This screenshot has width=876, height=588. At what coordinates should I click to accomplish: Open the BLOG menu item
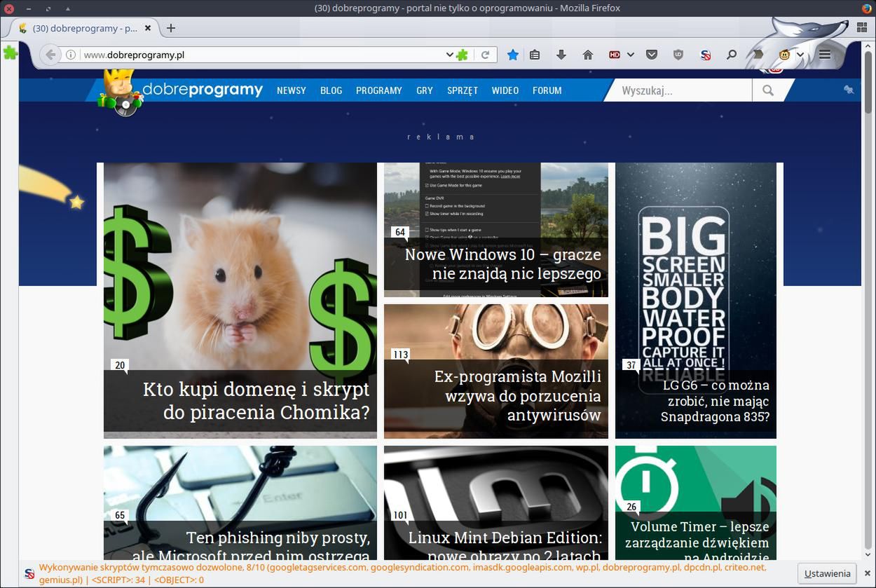pyautogui.click(x=331, y=90)
